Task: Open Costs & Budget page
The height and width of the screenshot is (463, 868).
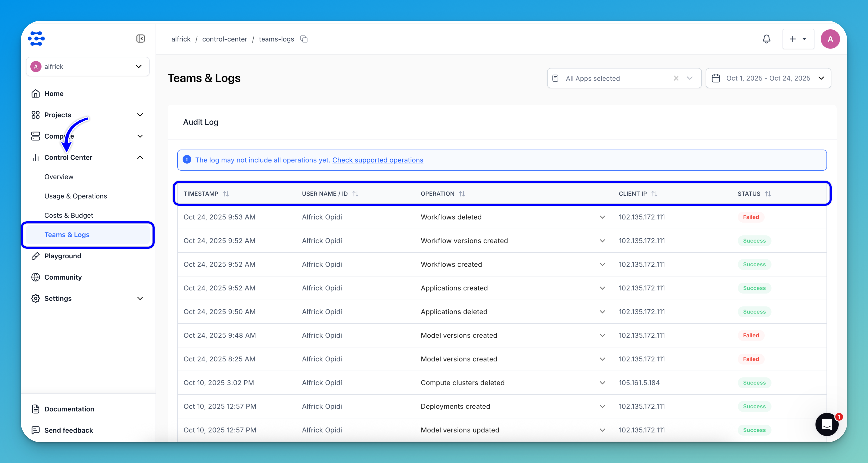Action: [x=69, y=215]
